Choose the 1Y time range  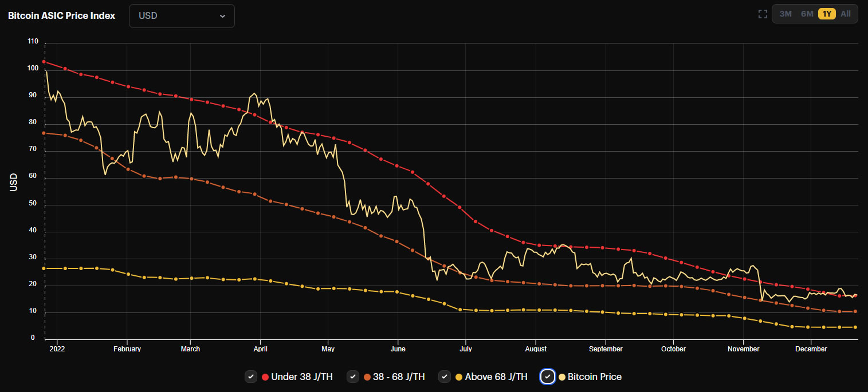tap(827, 14)
